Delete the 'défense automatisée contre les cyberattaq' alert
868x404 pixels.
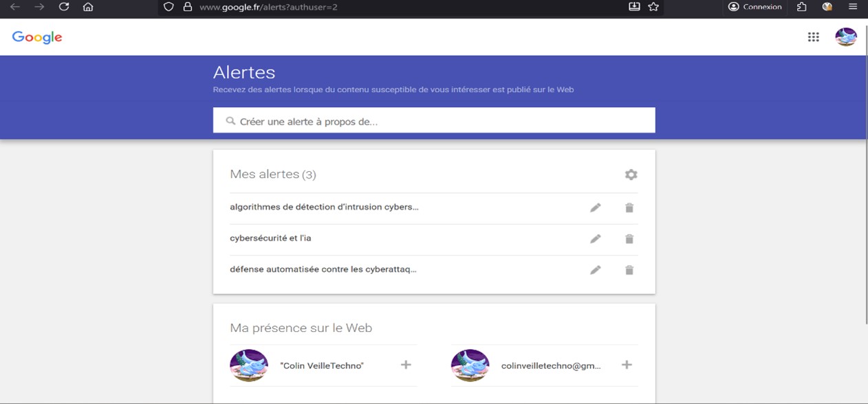629,270
